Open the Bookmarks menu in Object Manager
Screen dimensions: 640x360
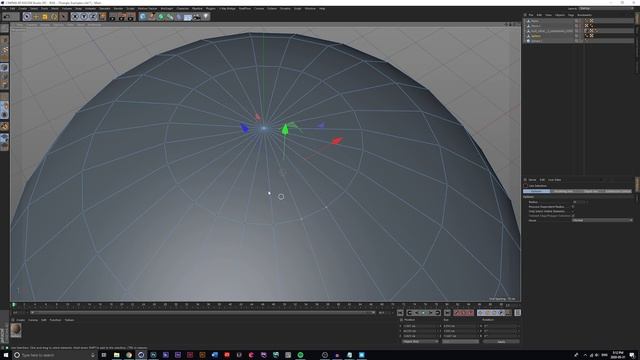[x=584, y=15]
